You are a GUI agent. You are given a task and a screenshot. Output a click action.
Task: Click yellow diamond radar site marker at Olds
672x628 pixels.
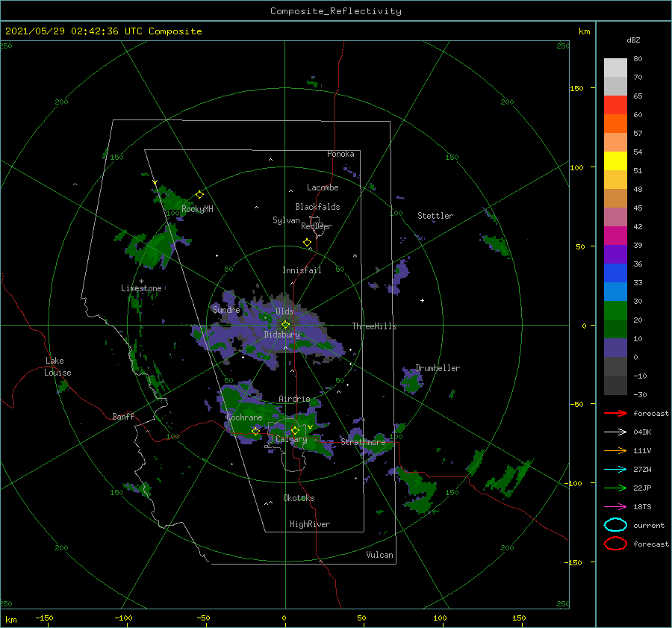tap(285, 325)
